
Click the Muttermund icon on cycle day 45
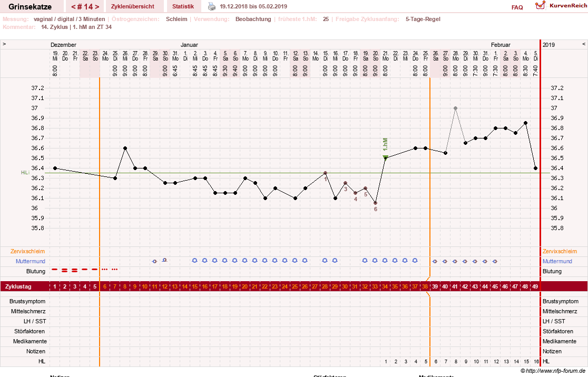[x=495, y=261]
